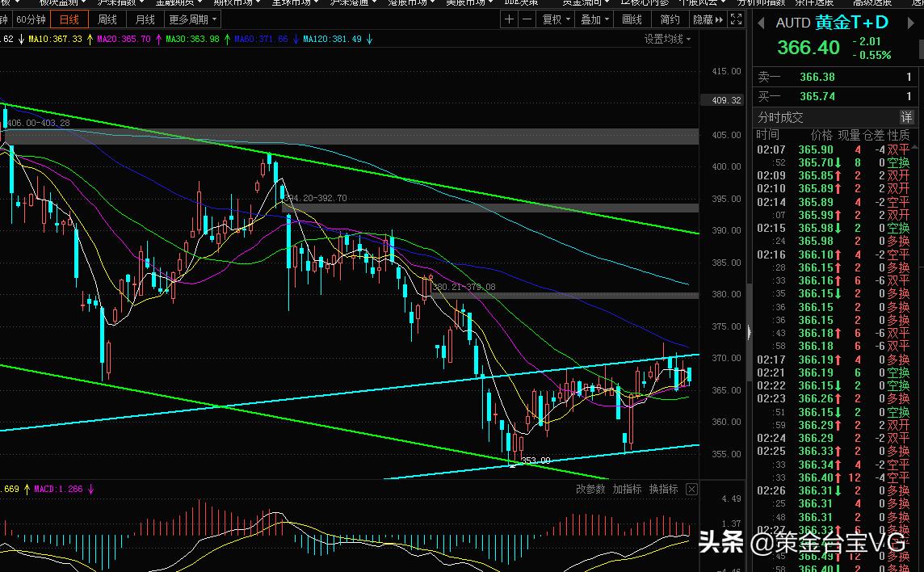The width and height of the screenshot is (924, 572).
Task: Select the 02:10 trade row at 365.89
Action: click(x=833, y=189)
